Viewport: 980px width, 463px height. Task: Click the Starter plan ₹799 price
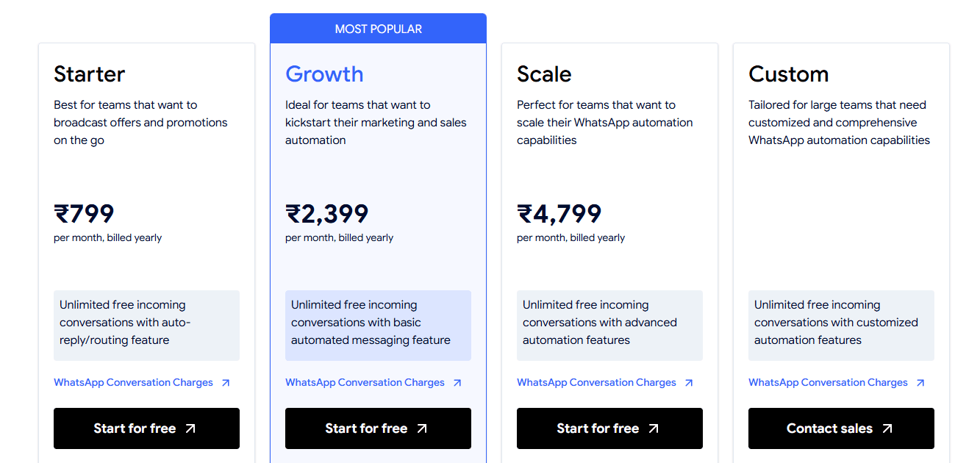click(84, 214)
